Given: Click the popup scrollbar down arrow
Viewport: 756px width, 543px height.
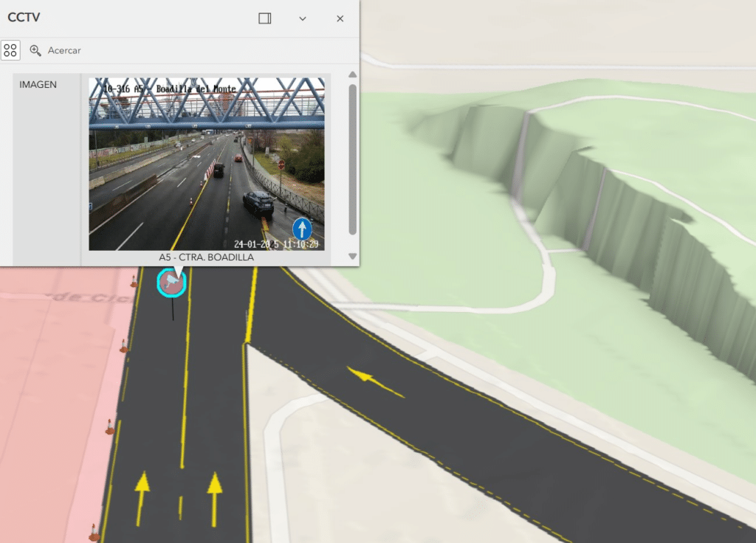Looking at the screenshot, I should (x=352, y=257).
